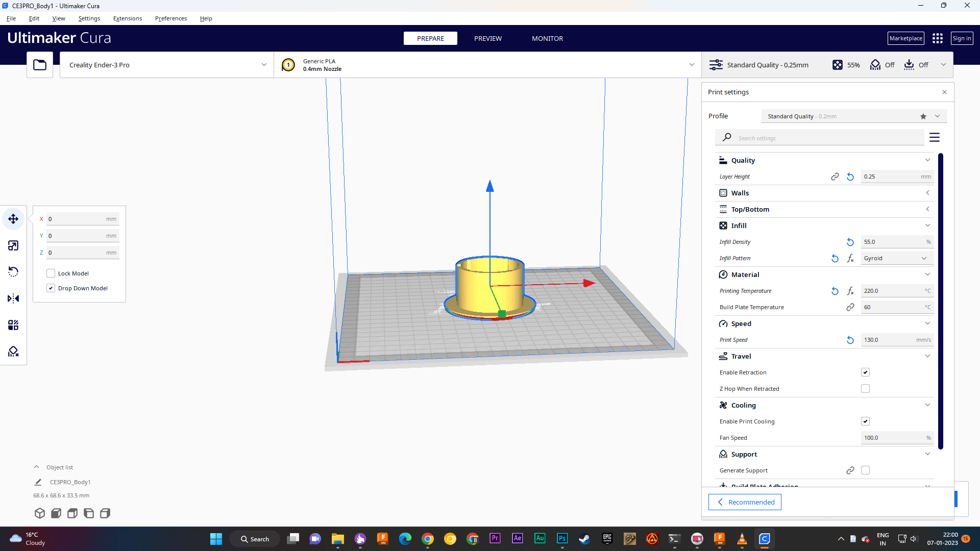Open the Extensions menu
The height and width of the screenshot is (551, 980).
(127, 18)
